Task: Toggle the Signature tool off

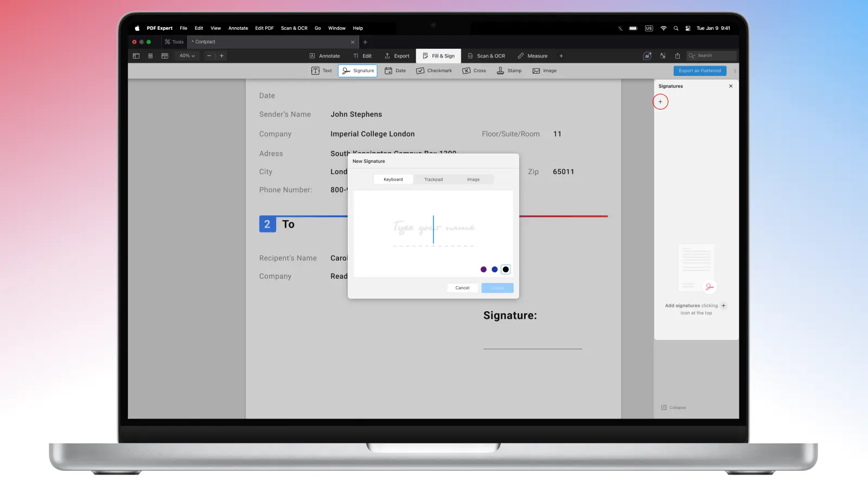Action: [x=358, y=71]
